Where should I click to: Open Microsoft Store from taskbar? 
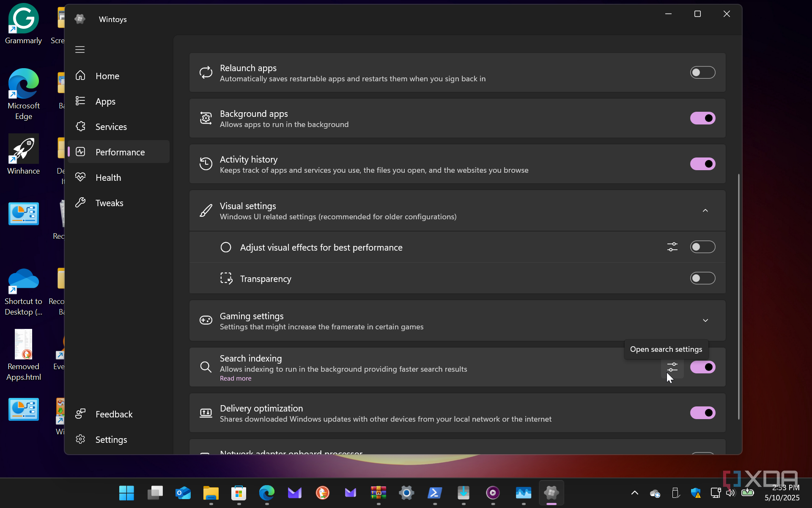pyautogui.click(x=239, y=493)
